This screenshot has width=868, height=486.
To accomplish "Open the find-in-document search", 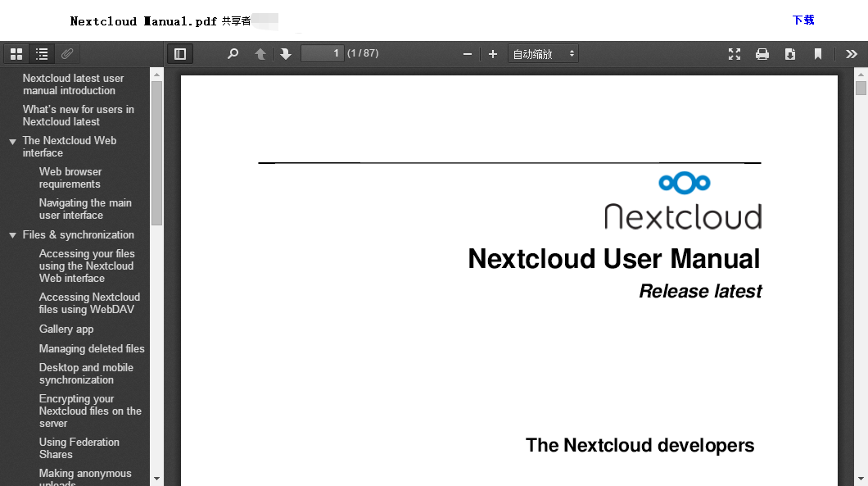I will 233,54.
